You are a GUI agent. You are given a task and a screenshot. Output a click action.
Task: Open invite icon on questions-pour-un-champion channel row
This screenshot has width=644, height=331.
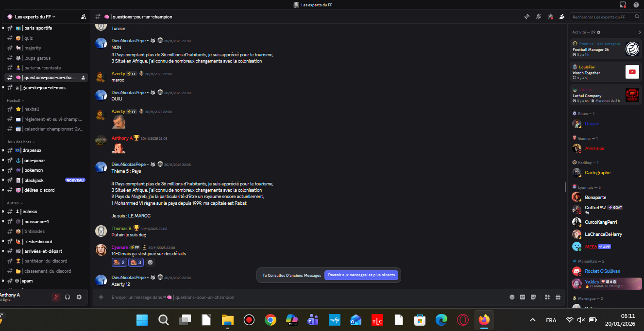click(84, 78)
